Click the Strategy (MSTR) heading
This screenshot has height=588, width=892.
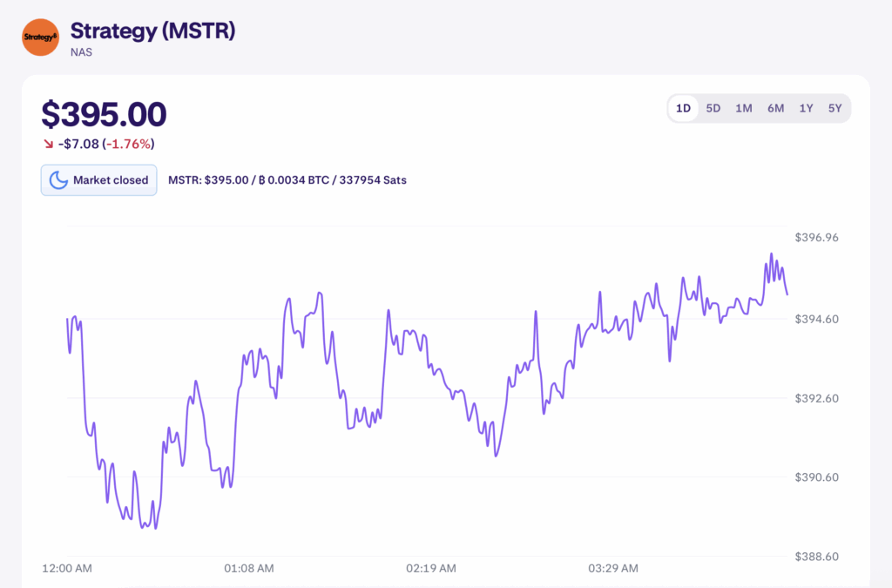click(152, 30)
